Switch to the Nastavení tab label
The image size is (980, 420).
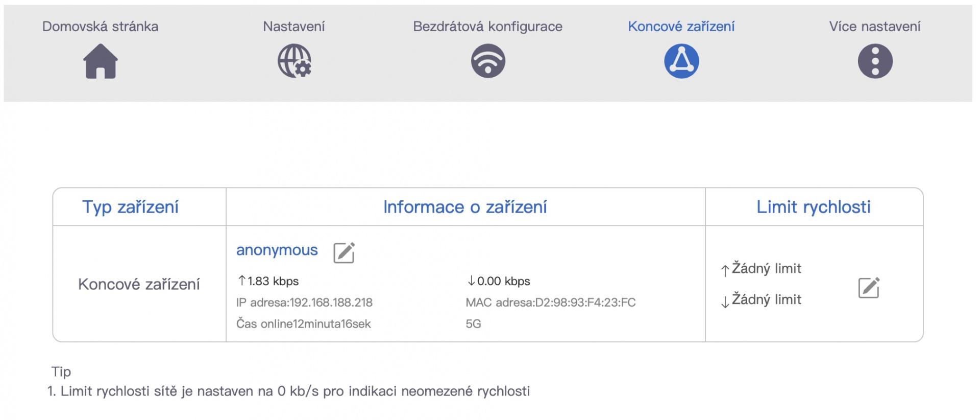[x=294, y=27]
